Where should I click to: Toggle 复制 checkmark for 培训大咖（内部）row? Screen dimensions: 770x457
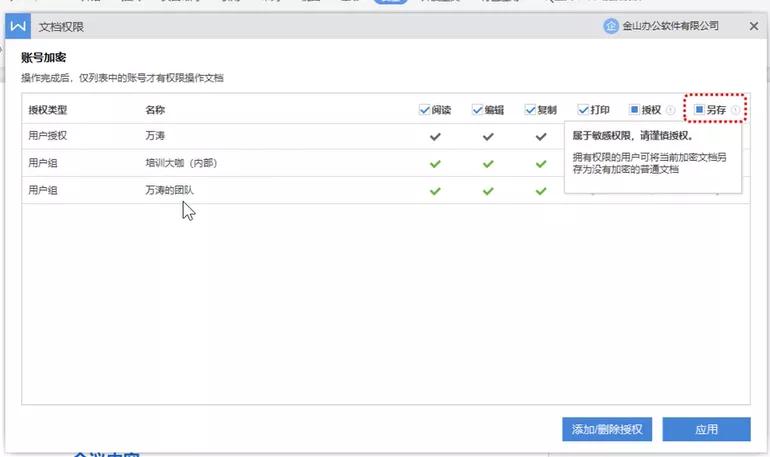pos(541,163)
